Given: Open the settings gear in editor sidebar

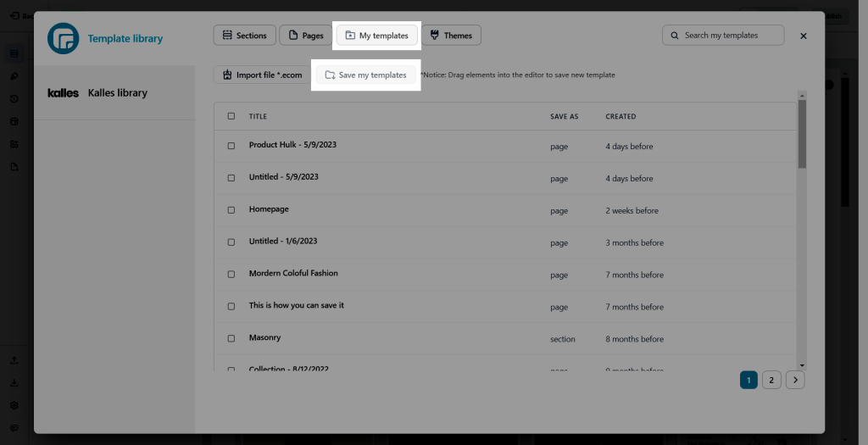Looking at the screenshot, I should coord(14,405).
